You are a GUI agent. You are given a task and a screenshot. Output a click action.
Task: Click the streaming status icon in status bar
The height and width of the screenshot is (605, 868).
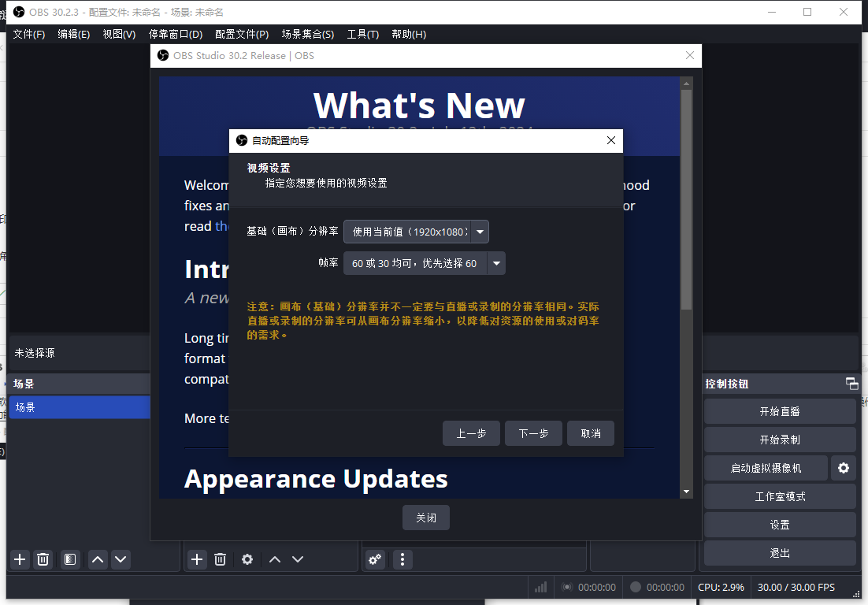(x=567, y=588)
